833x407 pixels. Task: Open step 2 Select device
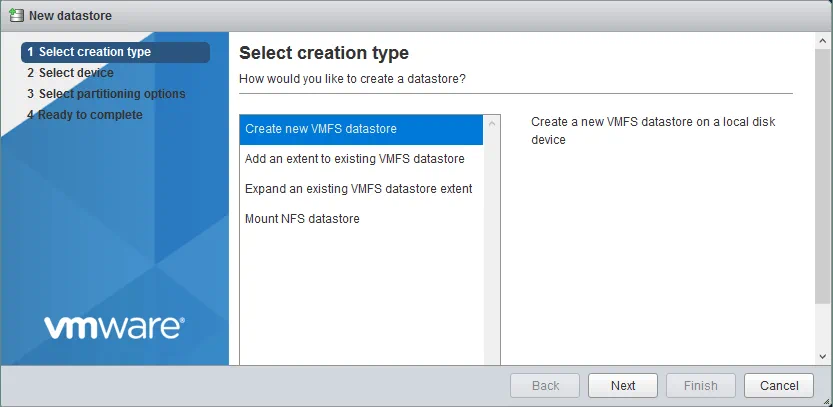tap(70, 73)
